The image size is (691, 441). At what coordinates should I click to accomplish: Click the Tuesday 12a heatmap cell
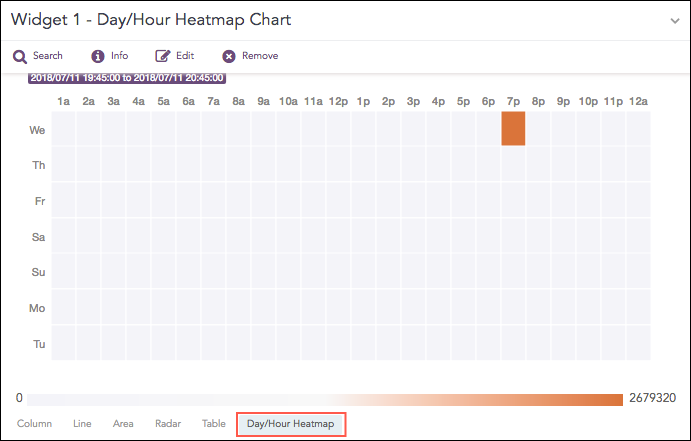pyautogui.click(x=638, y=343)
